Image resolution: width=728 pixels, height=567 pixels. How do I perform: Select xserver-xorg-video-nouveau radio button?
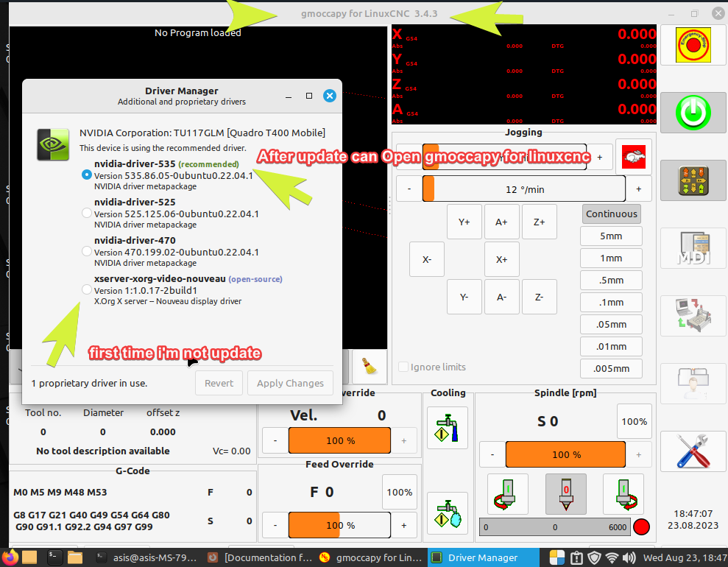(86, 290)
